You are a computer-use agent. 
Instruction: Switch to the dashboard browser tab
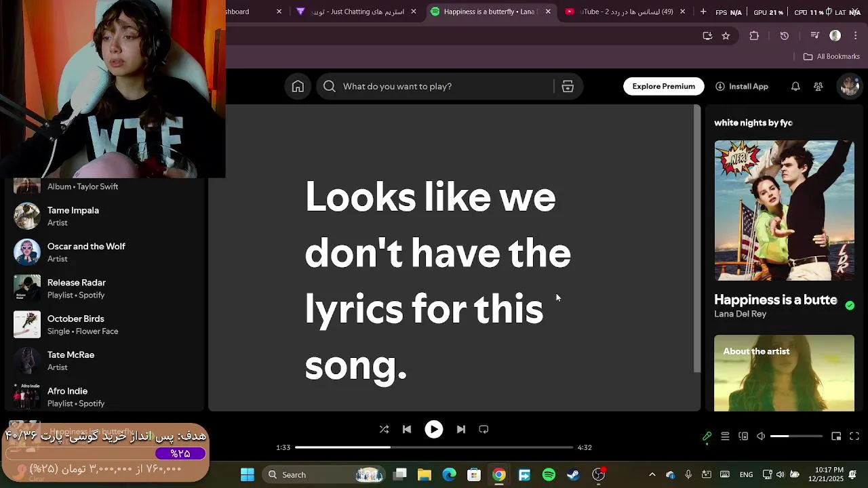(251, 12)
